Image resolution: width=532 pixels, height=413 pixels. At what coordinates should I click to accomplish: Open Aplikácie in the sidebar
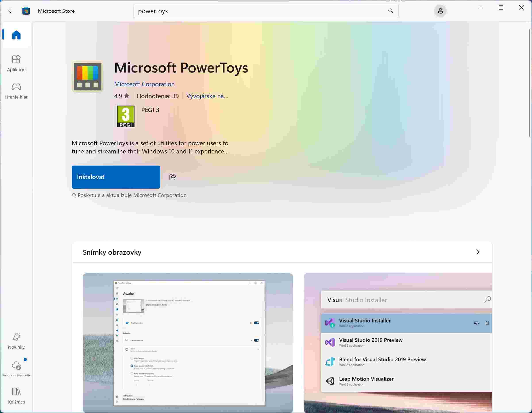(16, 63)
